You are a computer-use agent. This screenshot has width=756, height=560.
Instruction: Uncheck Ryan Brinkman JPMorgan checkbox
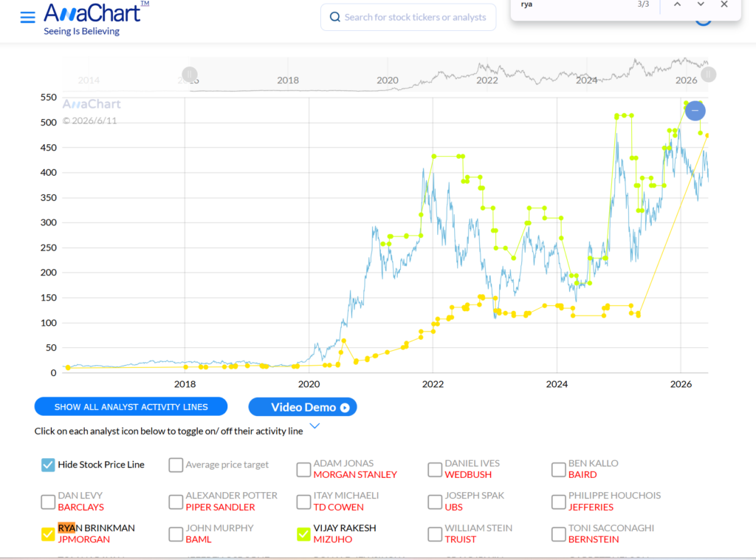click(x=48, y=534)
